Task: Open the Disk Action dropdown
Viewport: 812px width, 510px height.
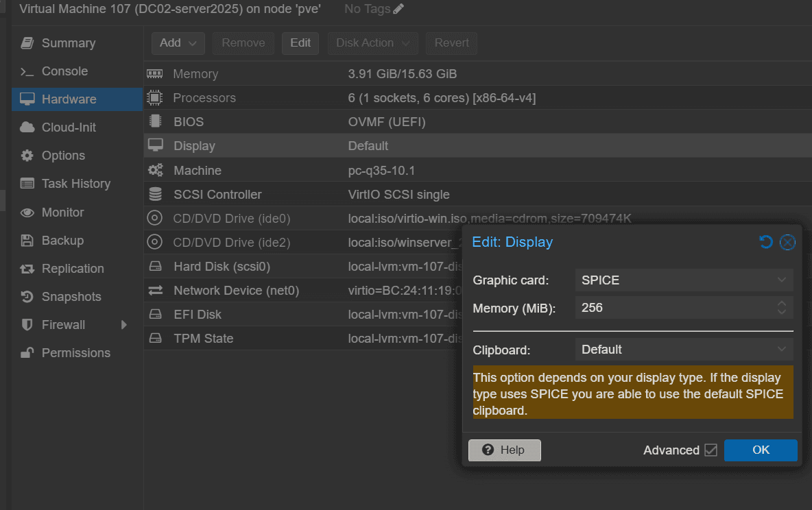Action: pyautogui.click(x=373, y=43)
